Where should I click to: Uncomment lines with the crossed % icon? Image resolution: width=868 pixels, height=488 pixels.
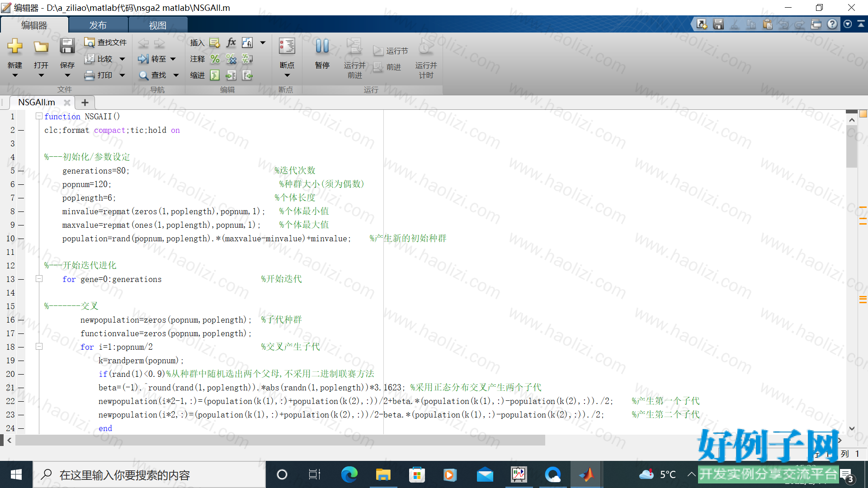pyautogui.click(x=231, y=59)
